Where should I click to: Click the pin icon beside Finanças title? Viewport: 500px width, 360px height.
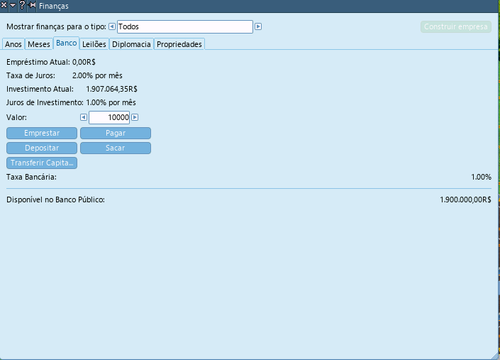point(32,5)
